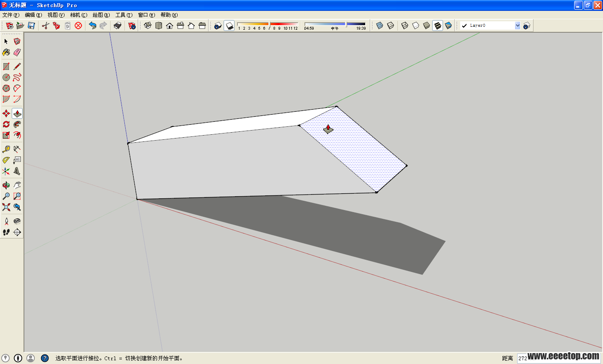Select the Shaded With Textures style
This screenshot has width=603, height=364.
438,26
